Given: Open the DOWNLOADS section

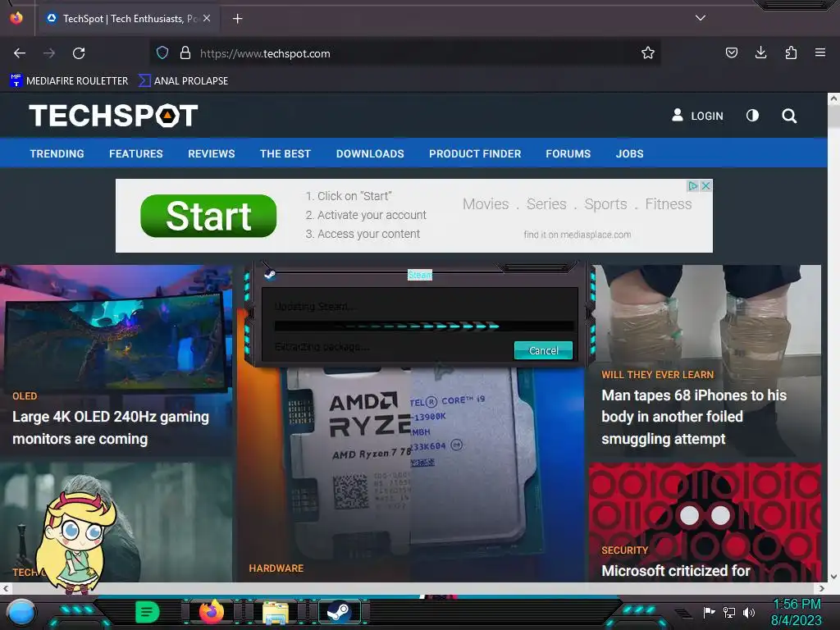Looking at the screenshot, I should (x=370, y=153).
